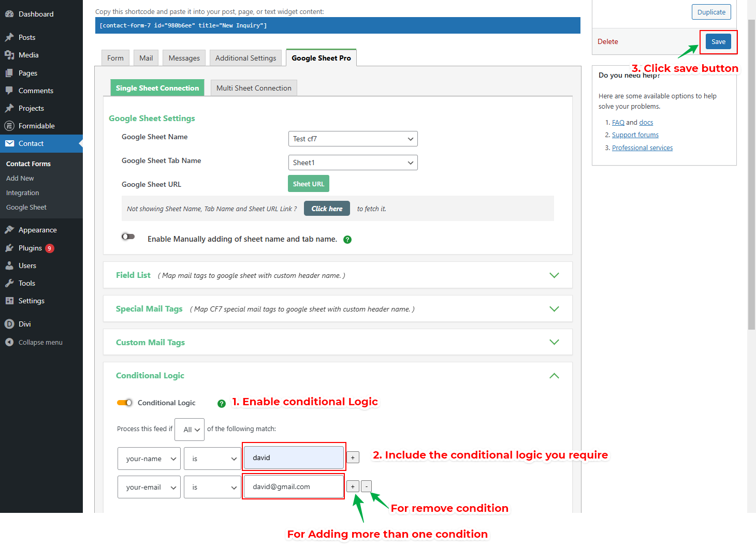Open the Google Sheet Tab Name dropdown
Screen dimensions: 756x546
(353, 163)
